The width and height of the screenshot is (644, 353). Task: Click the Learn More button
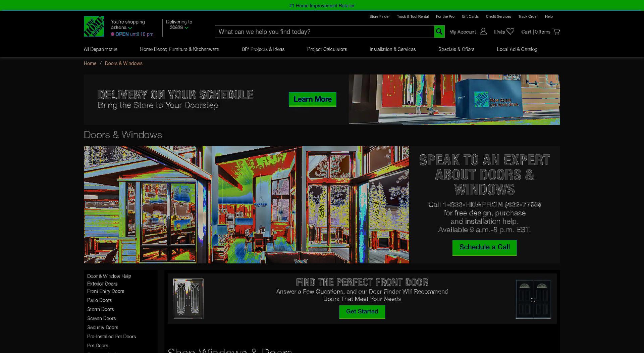coord(312,99)
